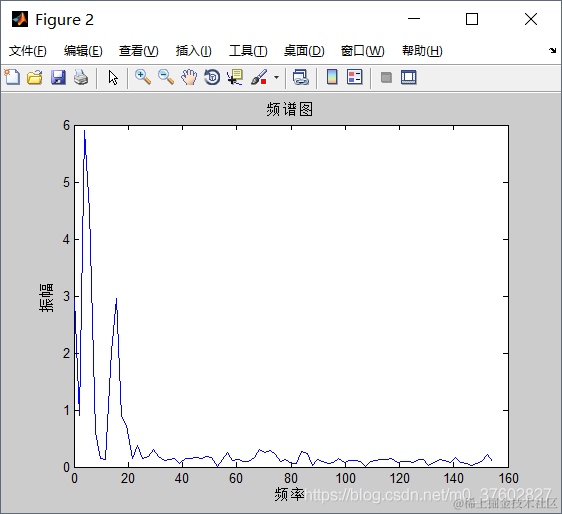Open the 工具(T) menu
Viewport: 562px width, 514px height.
pyautogui.click(x=248, y=51)
